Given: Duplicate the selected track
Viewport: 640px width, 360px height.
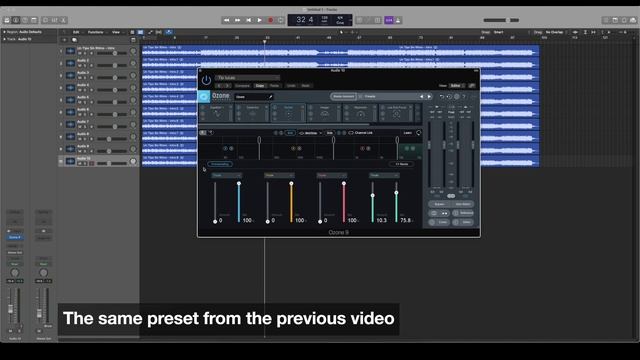Looking at the screenshot, I should coord(74,40).
